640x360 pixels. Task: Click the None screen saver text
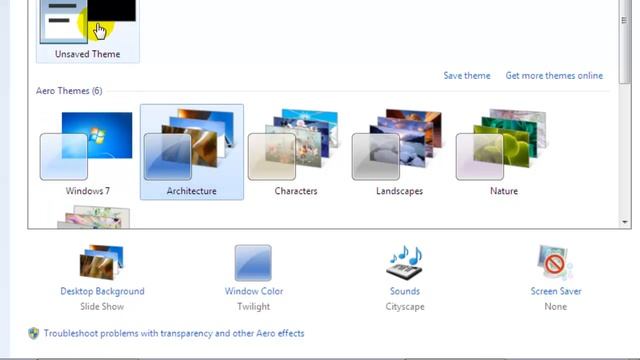[x=556, y=307]
